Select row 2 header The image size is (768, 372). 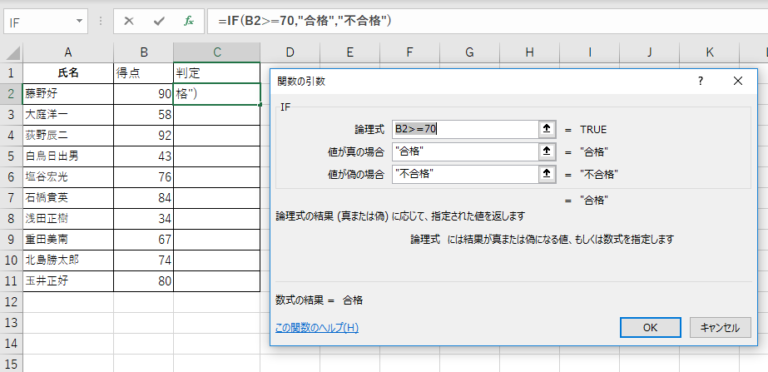pos(11,94)
